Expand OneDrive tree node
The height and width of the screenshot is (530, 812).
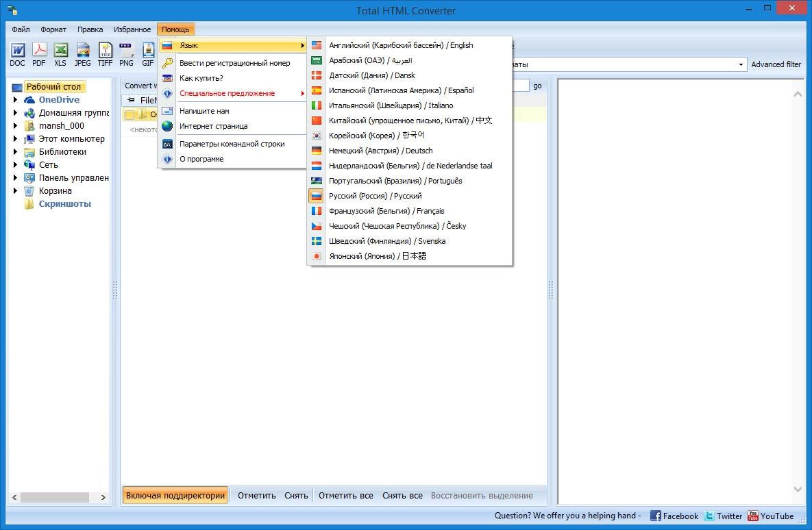(x=16, y=99)
